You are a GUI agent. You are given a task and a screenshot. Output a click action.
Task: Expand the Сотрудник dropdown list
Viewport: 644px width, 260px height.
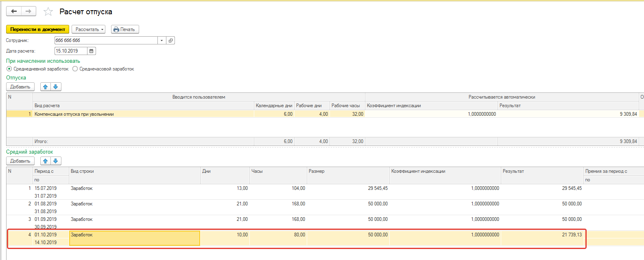pos(162,40)
